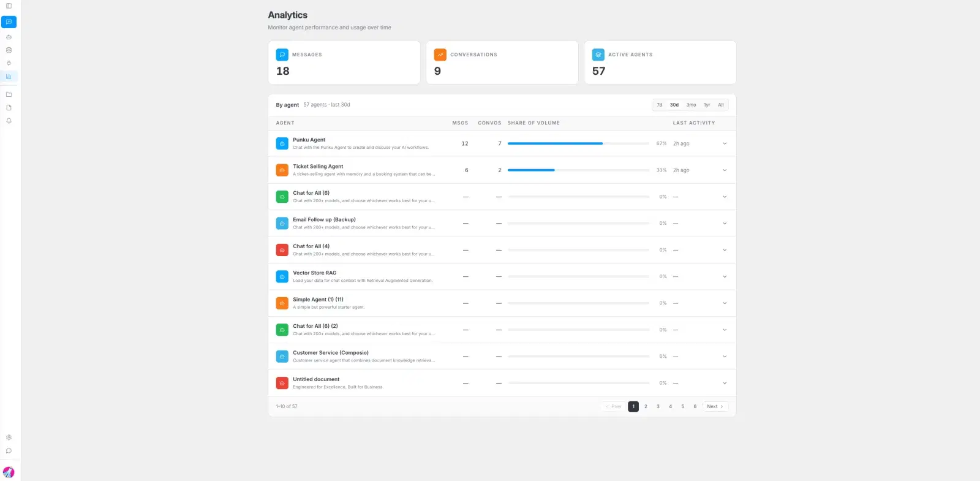Screen dimensions: 980x481
Task: Expand the Chat for All (4) row chevron
Action: click(725, 250)
